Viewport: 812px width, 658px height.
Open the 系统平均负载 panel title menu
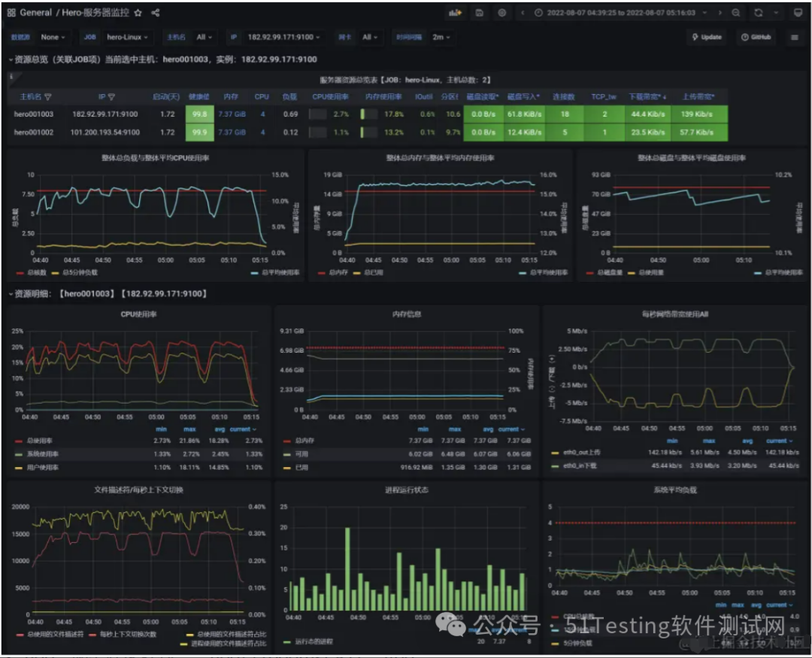pyautogui.click(x=674, y=490)
